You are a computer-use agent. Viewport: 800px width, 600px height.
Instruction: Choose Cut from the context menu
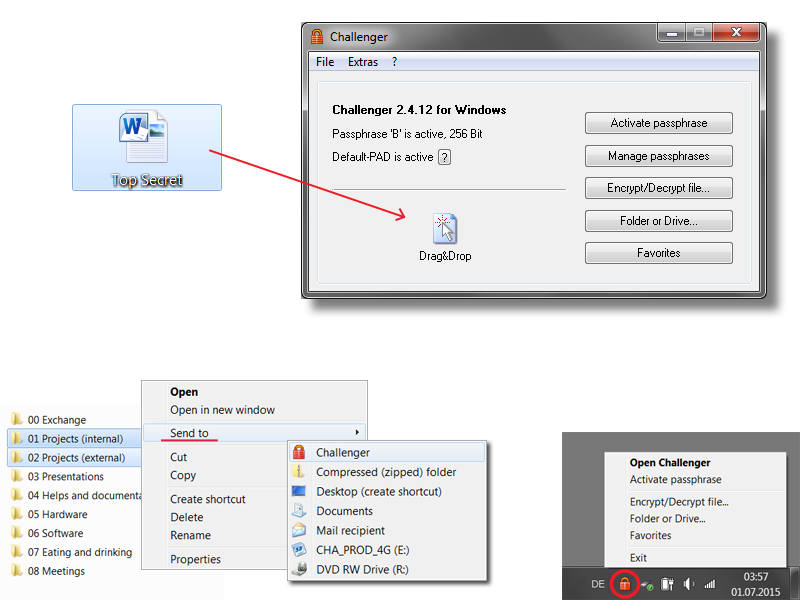point(179,457)
